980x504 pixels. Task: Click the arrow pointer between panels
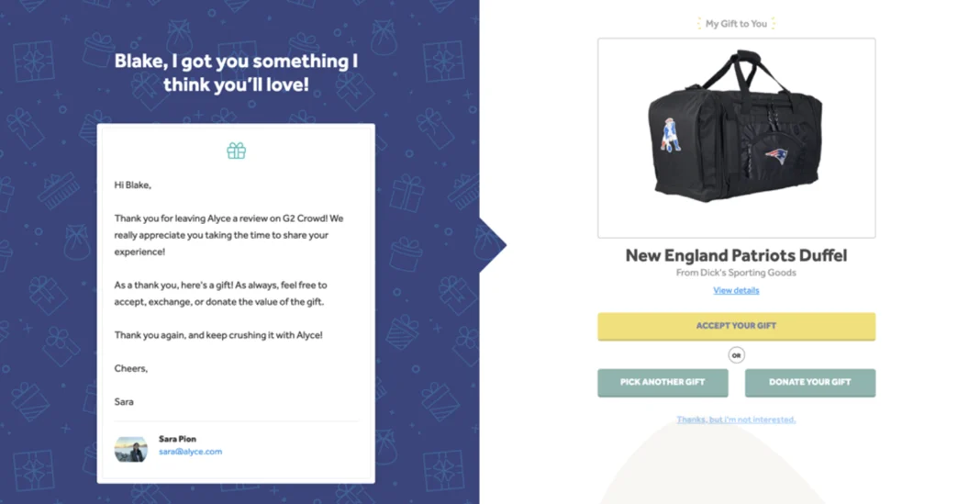pyautogui.click(x=493, y=245)
